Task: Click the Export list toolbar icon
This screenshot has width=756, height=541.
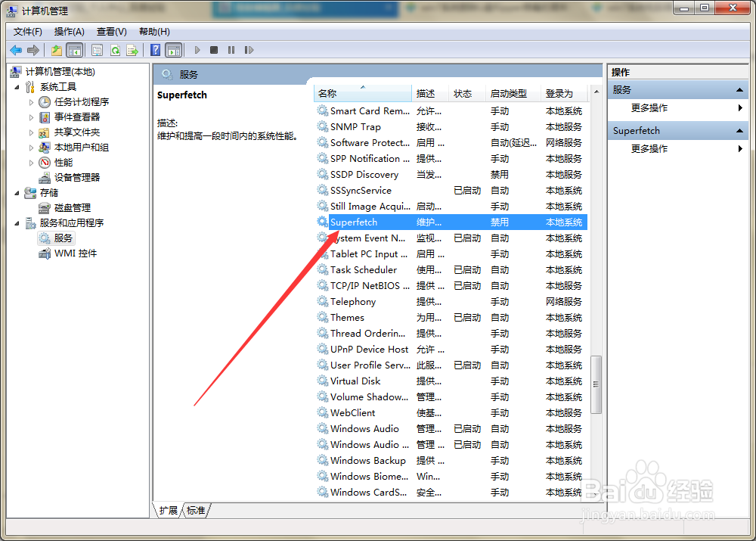Action: click(132, 50)
